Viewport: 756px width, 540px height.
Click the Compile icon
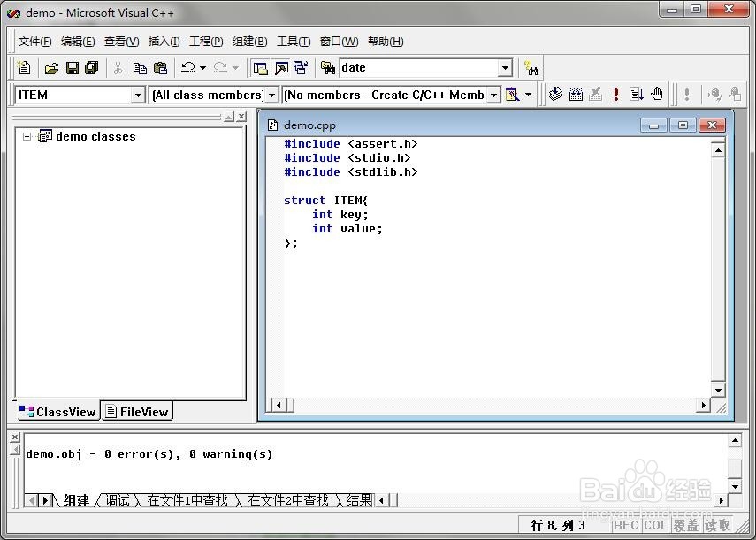click(555, 94)
